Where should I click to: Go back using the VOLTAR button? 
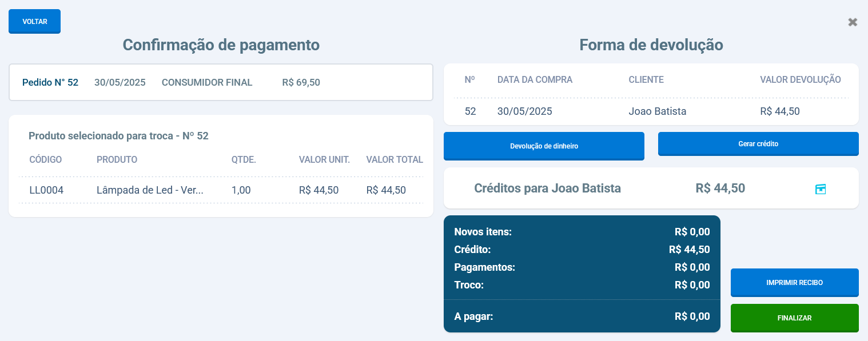[34, 22]
